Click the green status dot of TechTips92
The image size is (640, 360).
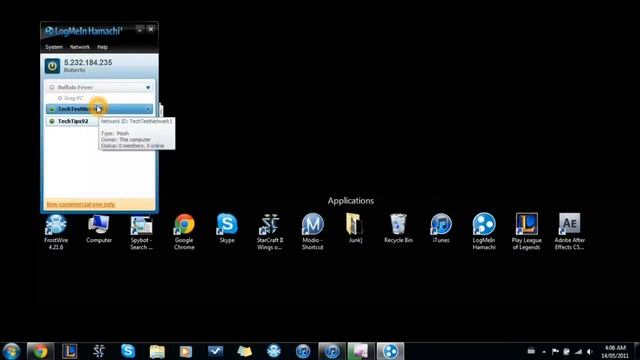[52, 121]
